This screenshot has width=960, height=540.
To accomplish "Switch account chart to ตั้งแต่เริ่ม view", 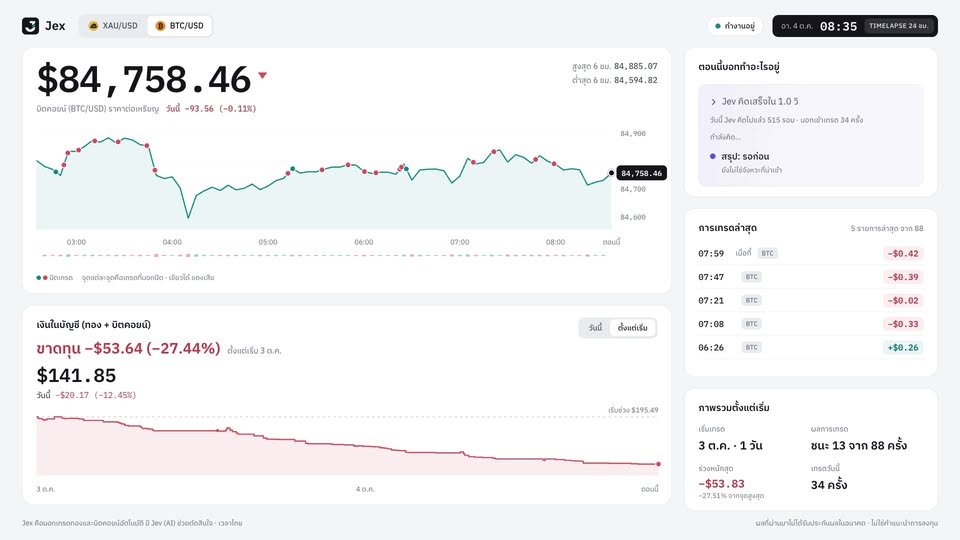I will 632,328.
